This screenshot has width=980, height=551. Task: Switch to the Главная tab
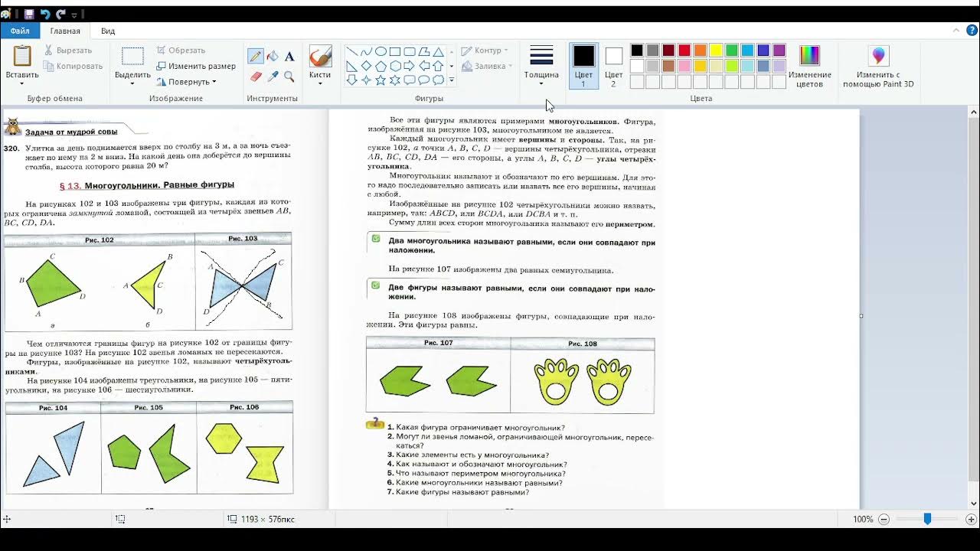[x=65, y=31]
